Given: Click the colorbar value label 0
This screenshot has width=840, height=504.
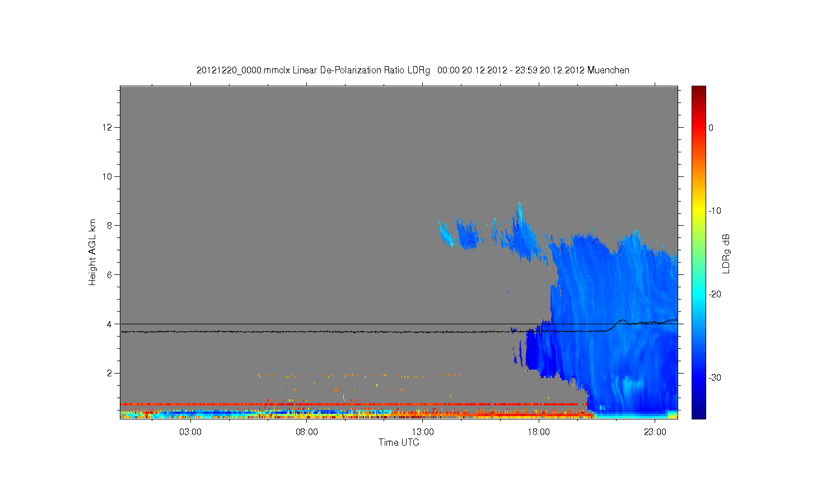Looking at the screenshot, I should tap(711, 128).
